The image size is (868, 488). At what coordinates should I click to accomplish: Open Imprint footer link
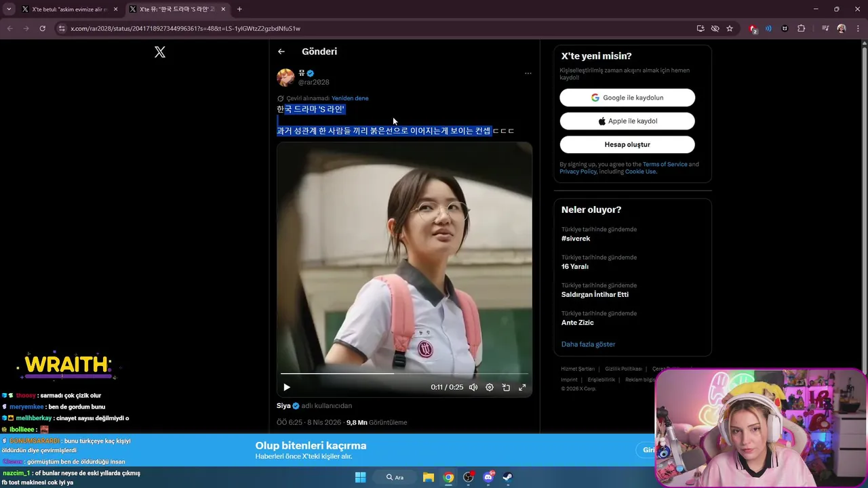tap(569, 380)
